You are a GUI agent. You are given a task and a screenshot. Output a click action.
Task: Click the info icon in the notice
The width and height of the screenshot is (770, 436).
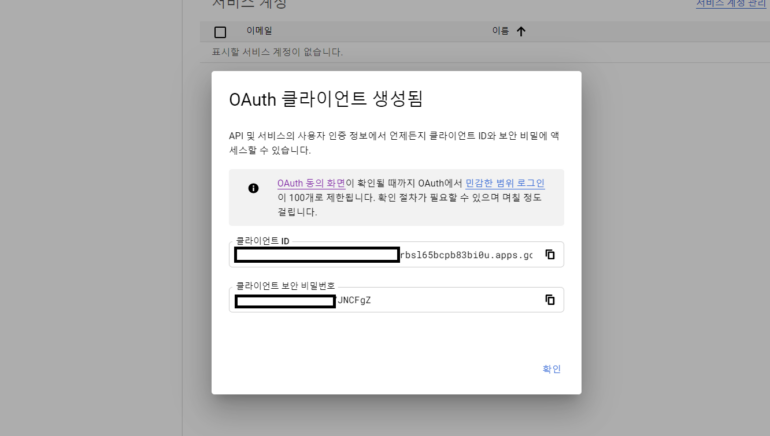coord(253,188)
